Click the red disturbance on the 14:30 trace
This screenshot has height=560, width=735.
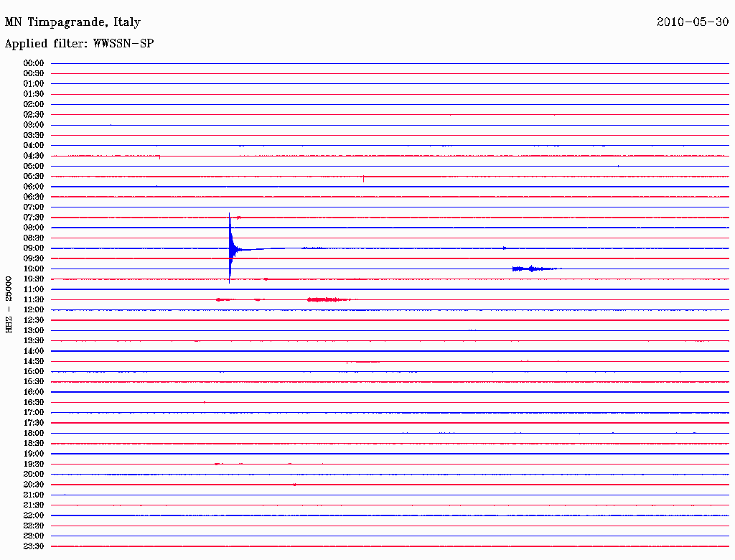click(362, 362)
